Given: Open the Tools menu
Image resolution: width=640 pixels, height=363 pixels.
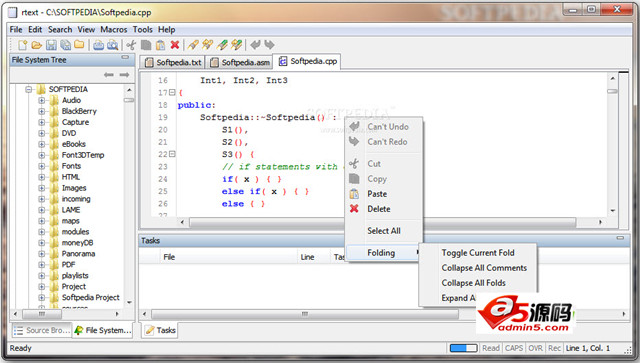Looking at the screenshot, I should pos(142,29).
